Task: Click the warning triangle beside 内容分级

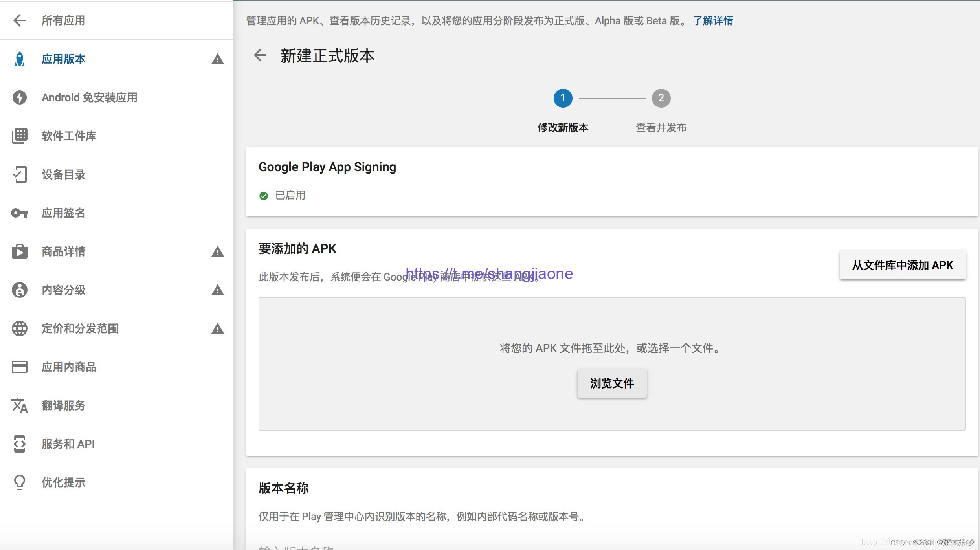Action: point(217,290)
